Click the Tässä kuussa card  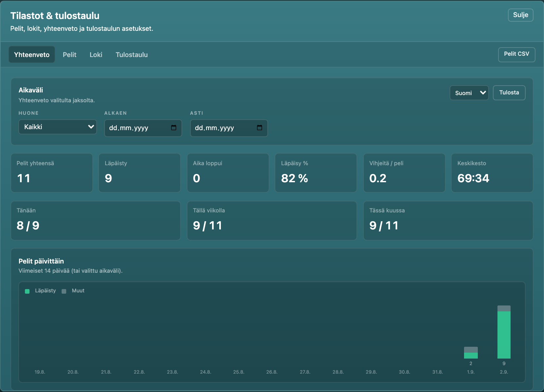click(448, 221)
